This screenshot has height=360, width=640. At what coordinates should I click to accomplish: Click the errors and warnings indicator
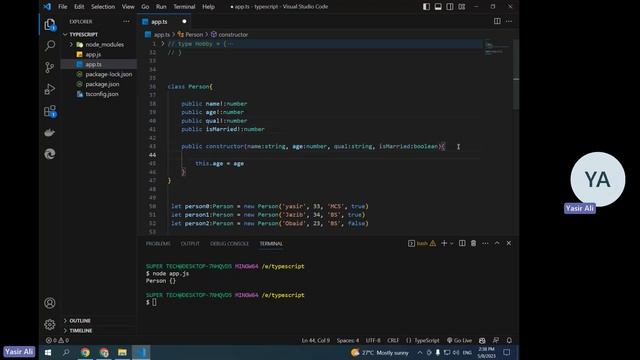[x=57, y=340]
